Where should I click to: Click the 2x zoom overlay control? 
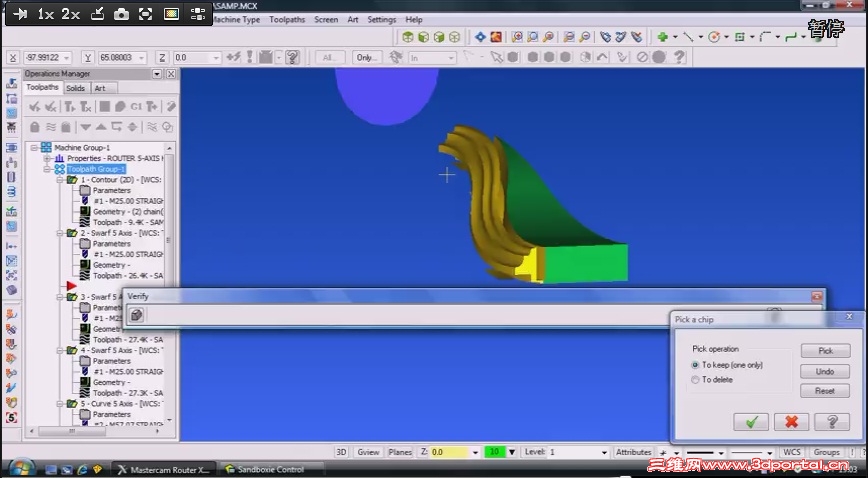[x=70, y=14]
